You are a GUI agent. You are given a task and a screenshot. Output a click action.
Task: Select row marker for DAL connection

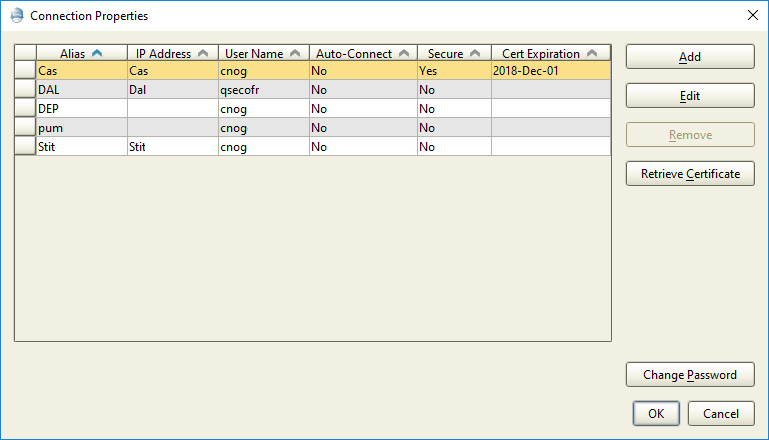[25, 90]
